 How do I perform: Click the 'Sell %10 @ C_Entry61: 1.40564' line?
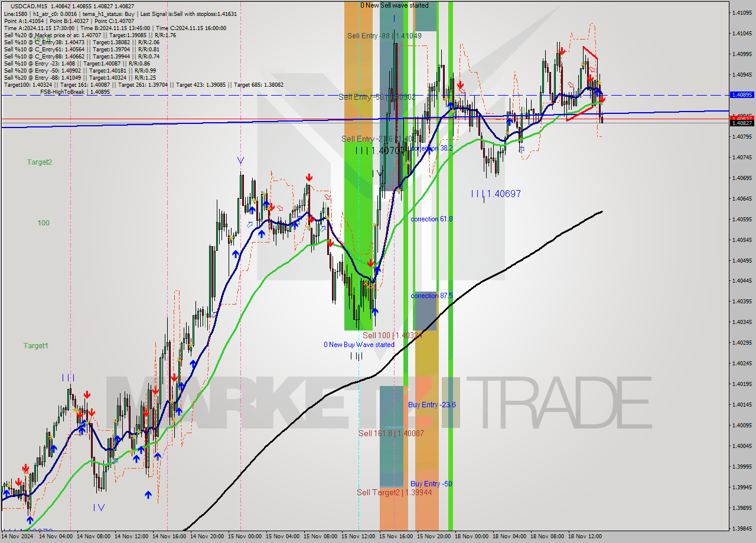pyautogui.click(x=82, y=49)
